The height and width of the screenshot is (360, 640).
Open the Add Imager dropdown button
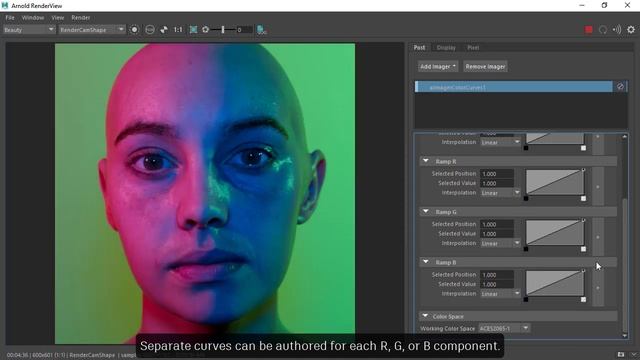click(437, 67)
